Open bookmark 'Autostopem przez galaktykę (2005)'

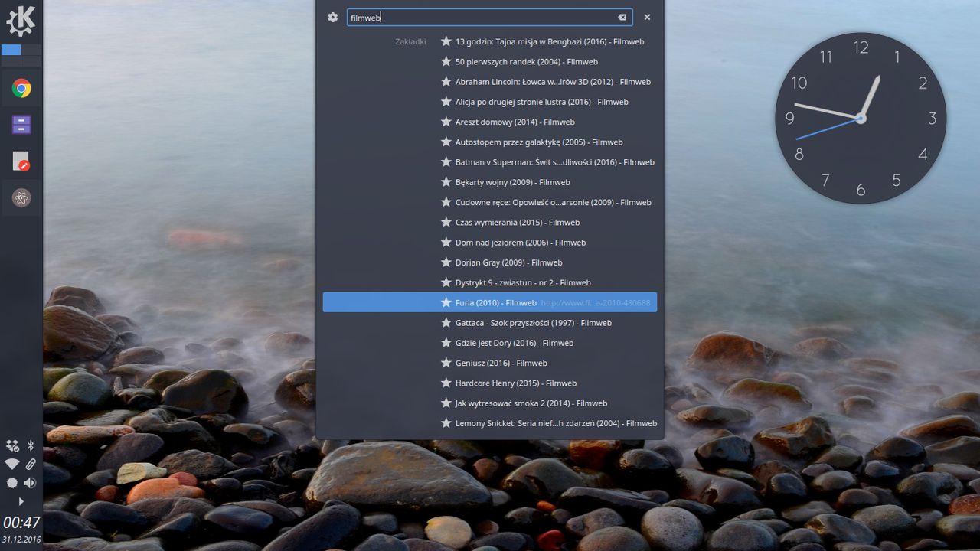[x=490, y=142]
